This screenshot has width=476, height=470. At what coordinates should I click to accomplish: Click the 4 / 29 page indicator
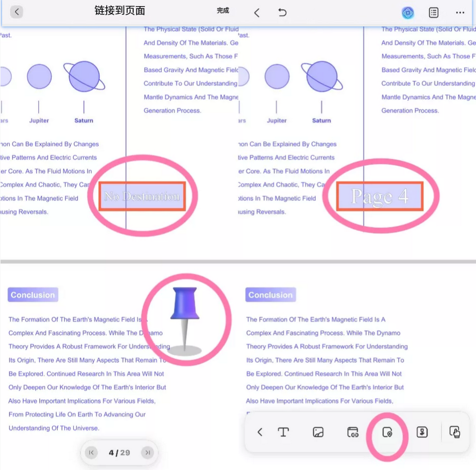pos(120,453)
